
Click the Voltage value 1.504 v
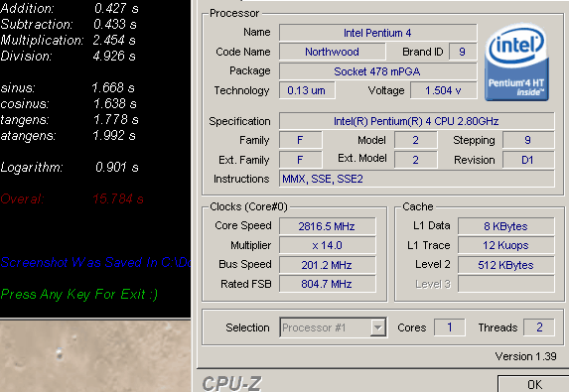click(x=444, y=90)
